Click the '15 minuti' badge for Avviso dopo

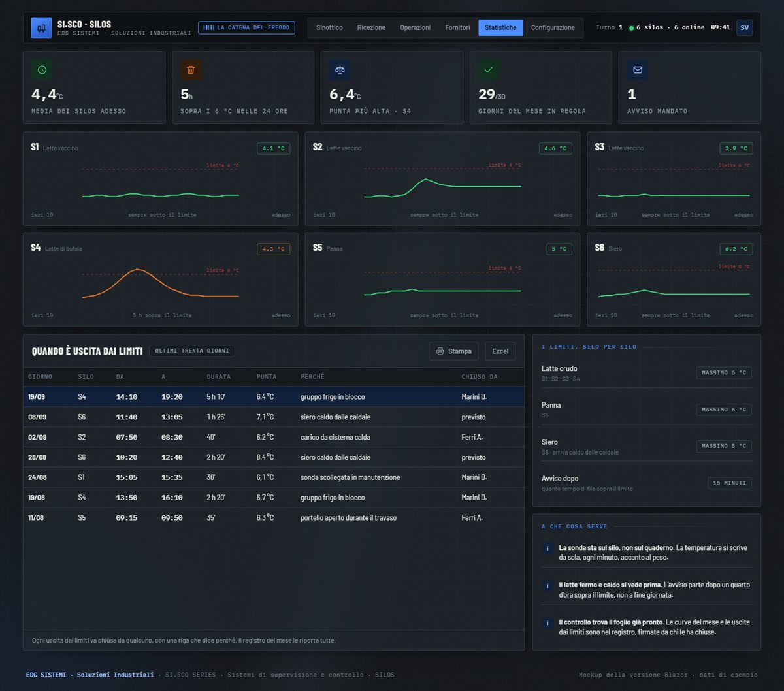pyautogui.click(x=730, y=483)
